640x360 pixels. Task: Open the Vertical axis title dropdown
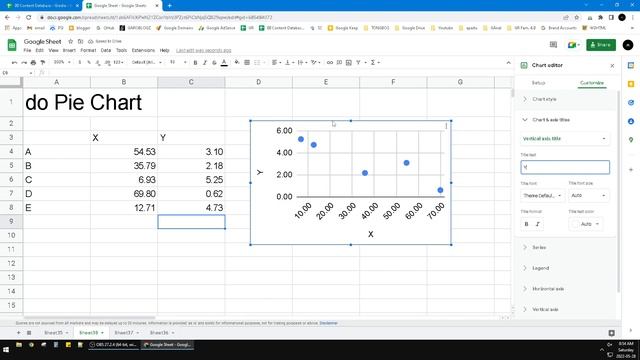[565, 139]
